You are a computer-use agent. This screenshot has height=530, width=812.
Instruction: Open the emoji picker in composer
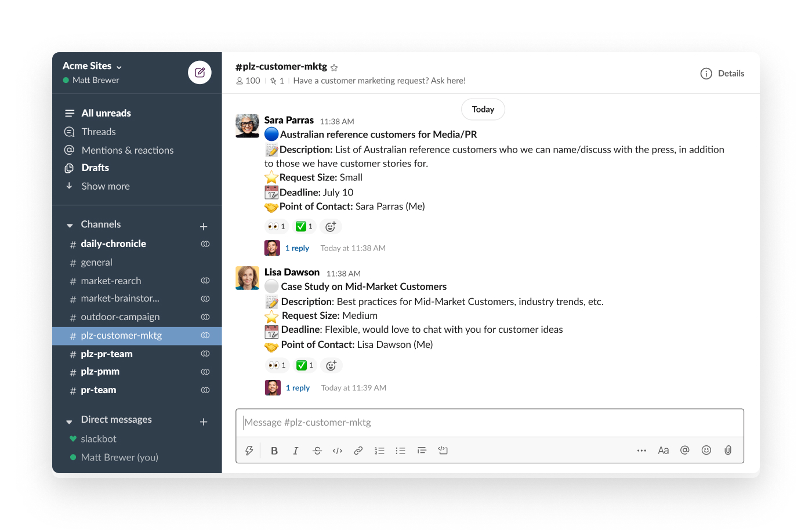[x=706, y=451]
